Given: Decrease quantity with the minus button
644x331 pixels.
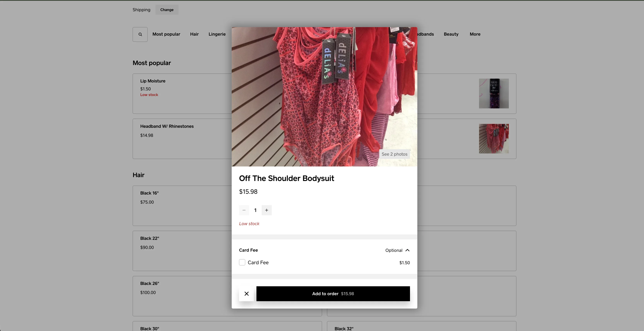Looking at the screenshot, I should click(244, 210).
